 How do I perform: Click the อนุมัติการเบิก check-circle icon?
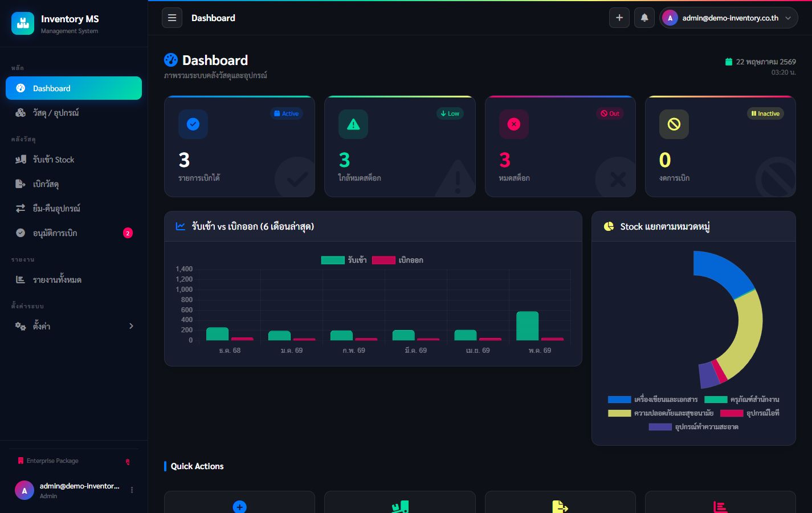pos(21,233)
